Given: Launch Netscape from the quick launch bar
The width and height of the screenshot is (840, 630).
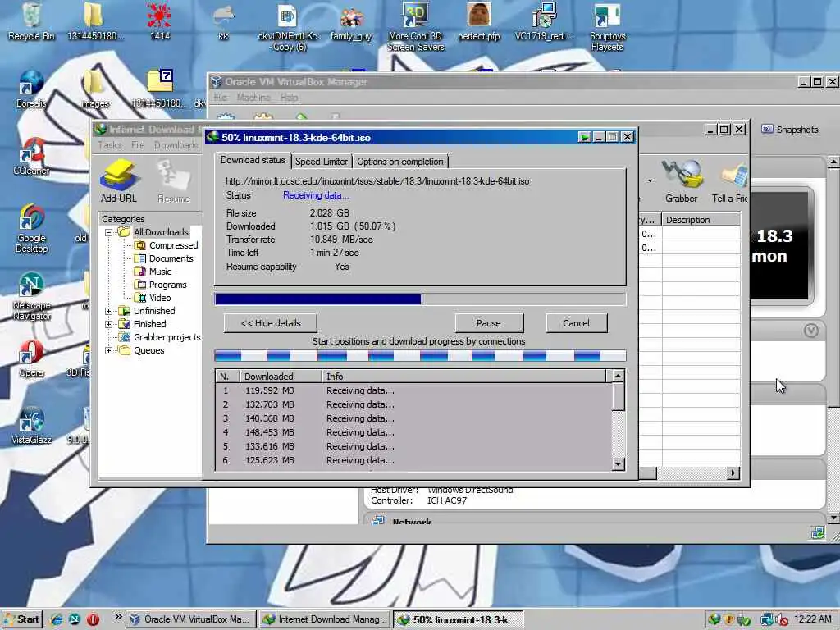Looking at the screenshot, I should 75,619.
